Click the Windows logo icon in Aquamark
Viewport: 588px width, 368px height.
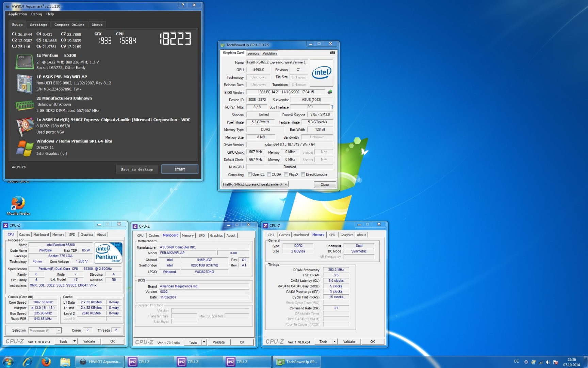tap(24, 148)
